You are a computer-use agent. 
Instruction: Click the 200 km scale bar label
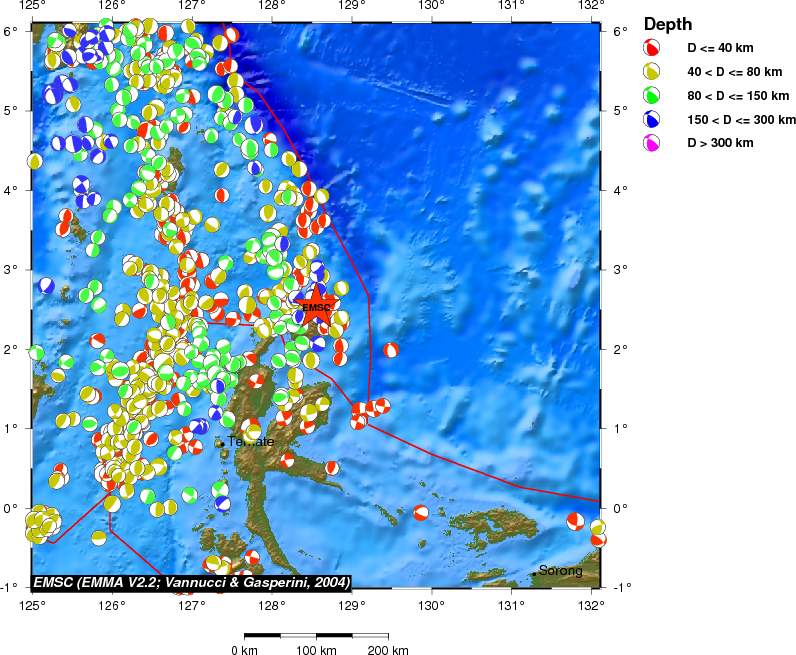tap(388, 650)
